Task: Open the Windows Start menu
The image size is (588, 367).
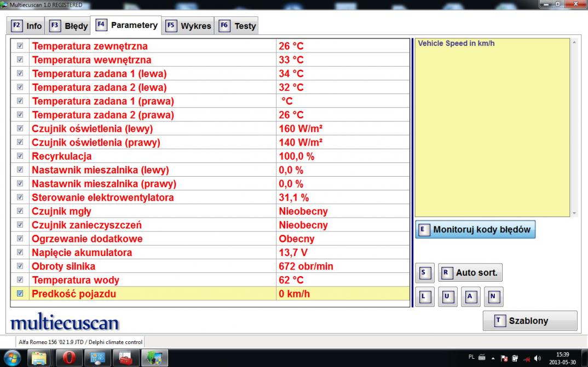Action: (x=12, y=358)
